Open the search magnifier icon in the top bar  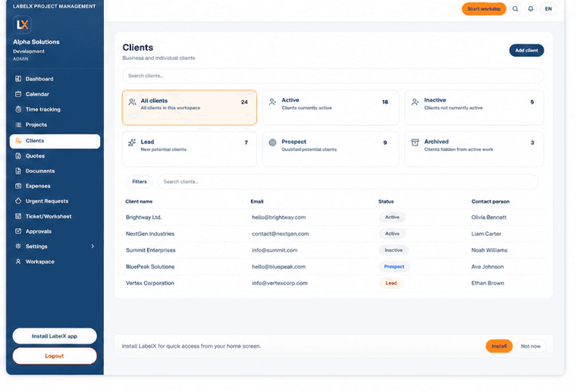[x=515, y=9]
